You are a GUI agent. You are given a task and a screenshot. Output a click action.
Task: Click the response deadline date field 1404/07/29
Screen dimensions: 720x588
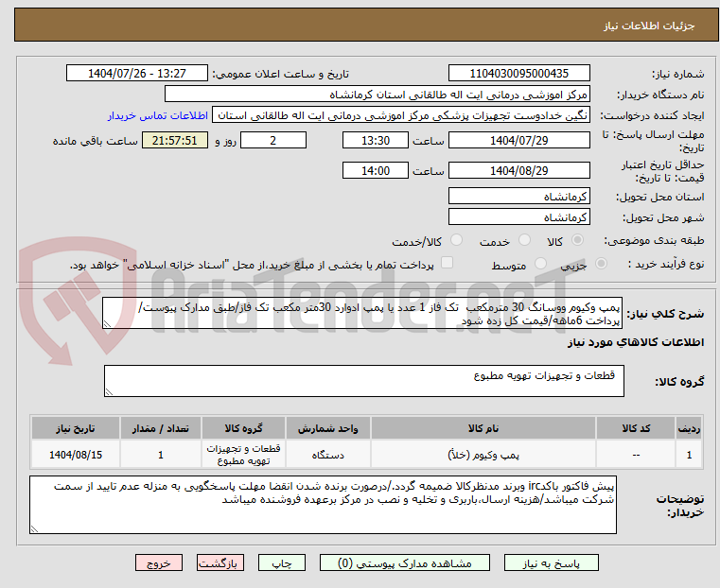519,141
